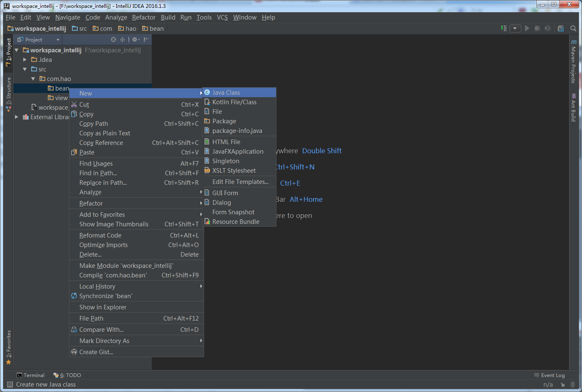Screen dimensions: 582x392
Task: Expand External Libraries node
Action: coord(17,117)
